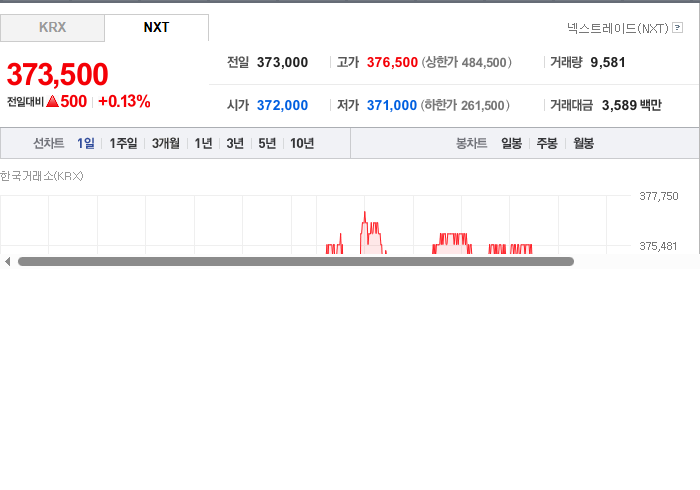The image size is (700, 490).
Task: Show the 1일 line chart
Action: [86, 143]
